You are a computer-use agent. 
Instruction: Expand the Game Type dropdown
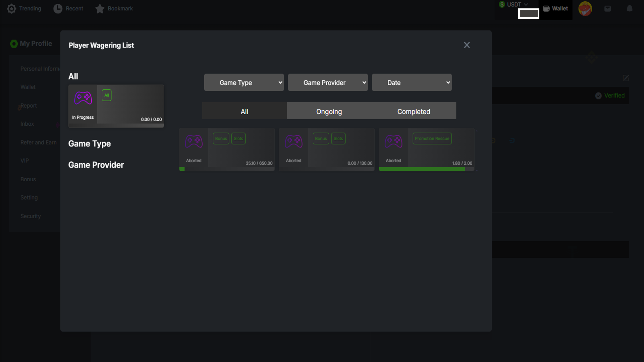[x=244, y=82]
